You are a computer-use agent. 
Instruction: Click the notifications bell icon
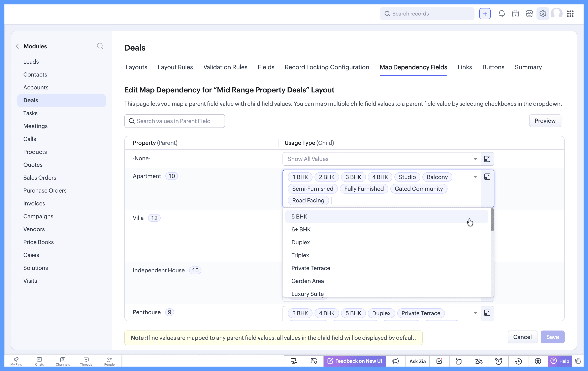click(x=501, y=14)
